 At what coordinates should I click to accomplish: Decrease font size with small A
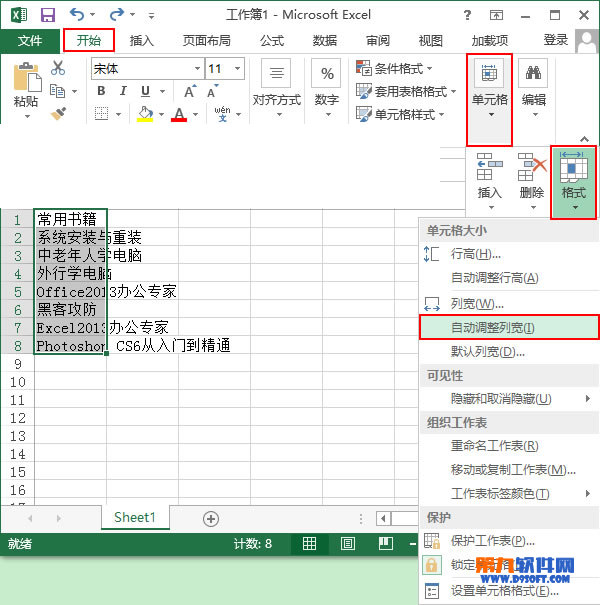pyautogui.click(x=212, y=91)
